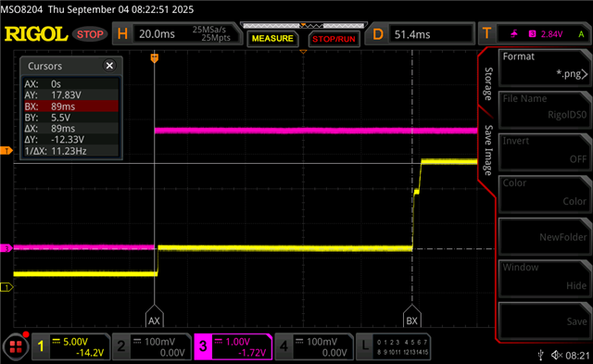Click channel 3 ground level marker
Image resolution: width=593 pixels, height=364 pixels.
[x=6, y=248]
